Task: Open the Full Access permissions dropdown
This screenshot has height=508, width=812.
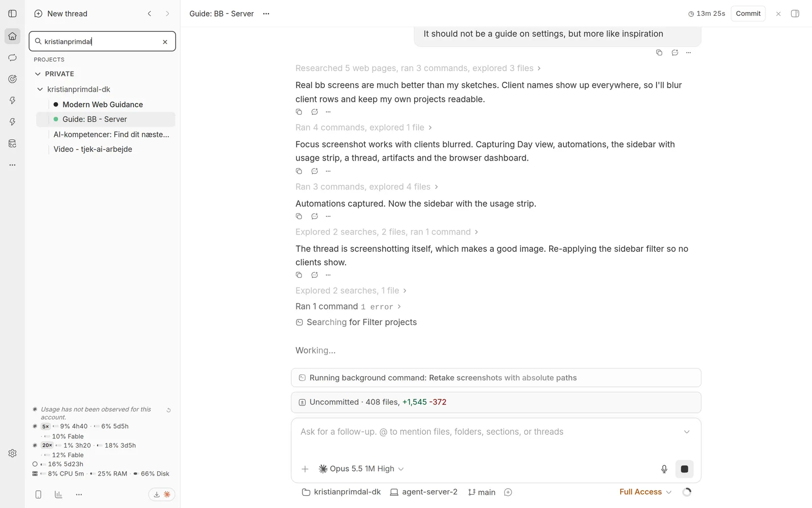Action: tap(645, 492)
